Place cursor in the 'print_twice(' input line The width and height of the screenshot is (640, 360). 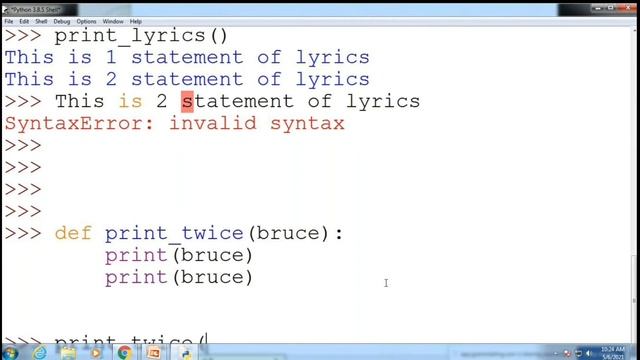point(131,340)
